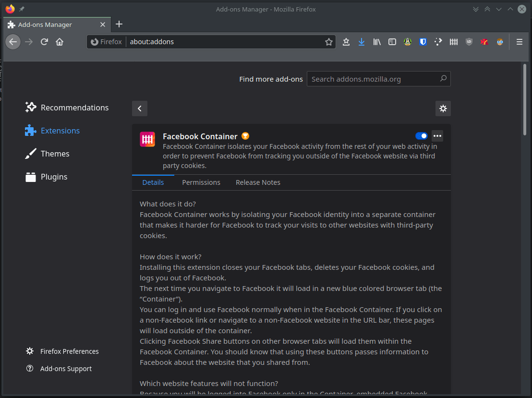Click the 'How does it work?' heading
Image resolution: width=532 pixels, height=398 pixels.
coord(170,257)
